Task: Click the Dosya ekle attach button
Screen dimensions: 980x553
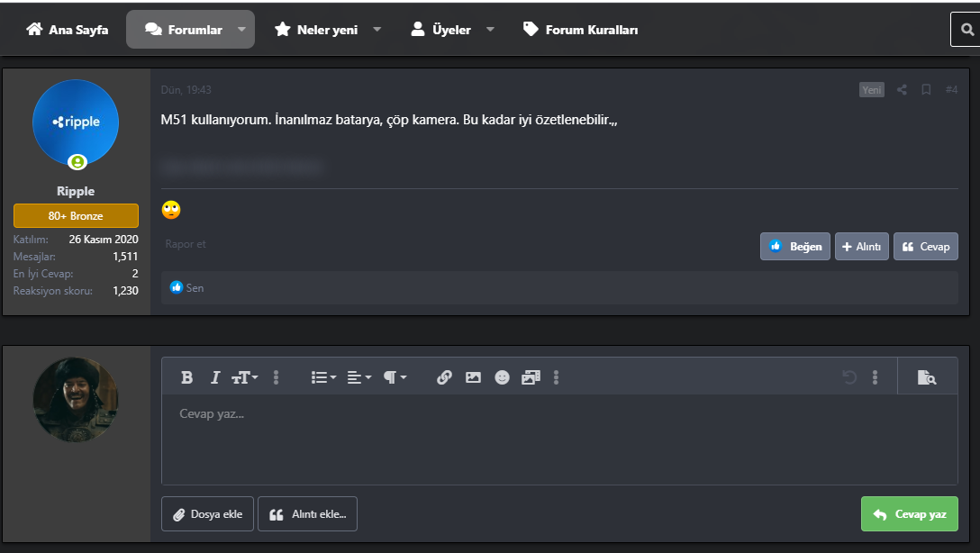Action: (207, 514)
